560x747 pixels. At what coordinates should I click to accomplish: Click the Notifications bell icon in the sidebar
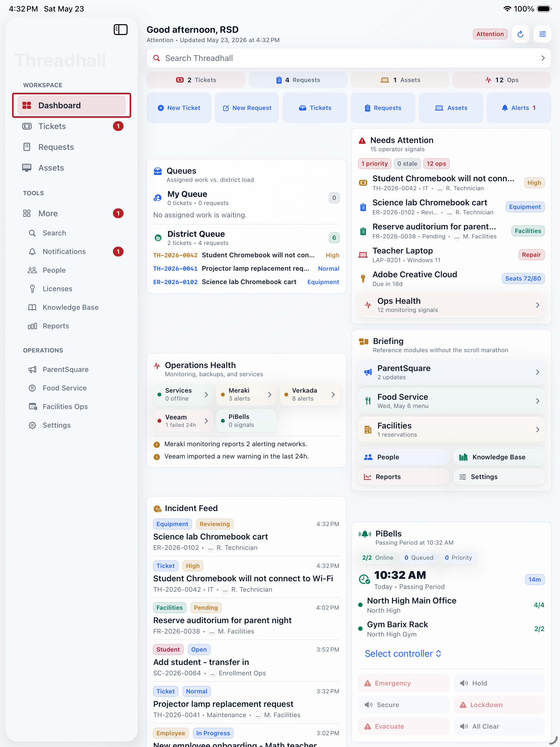32,252
